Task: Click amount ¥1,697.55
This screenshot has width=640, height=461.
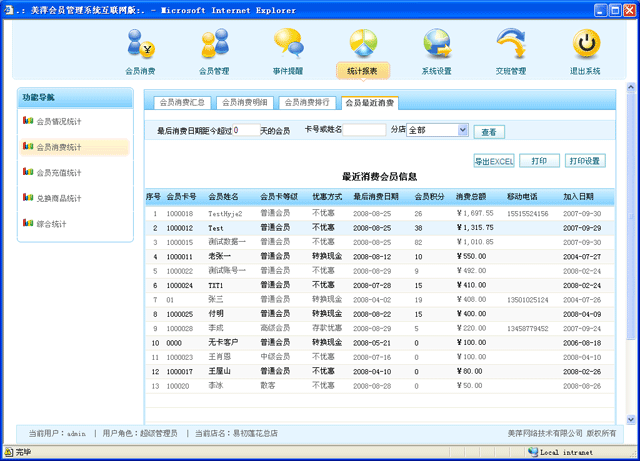Action: pyautogui.click(x=475, y=214)
